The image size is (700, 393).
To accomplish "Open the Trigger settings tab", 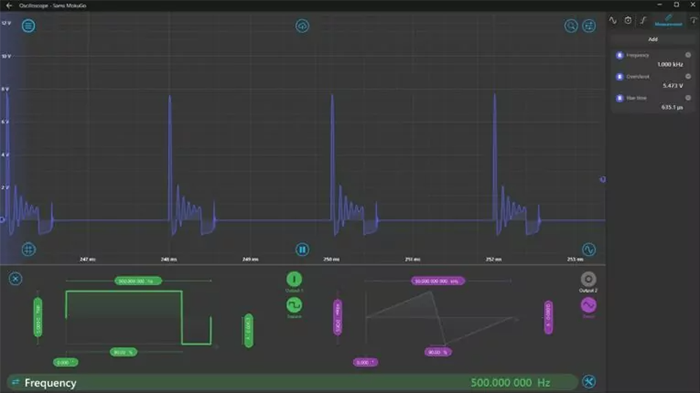I will coord(643,21).
